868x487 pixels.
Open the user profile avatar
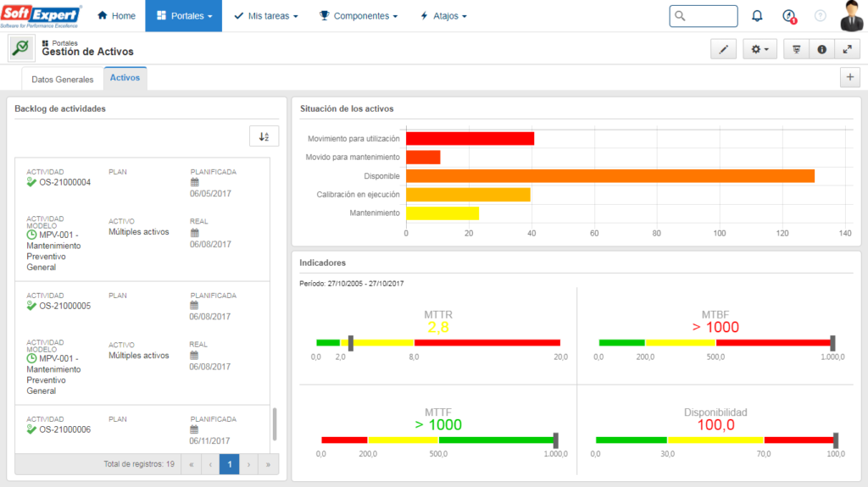(x=852, y=15)
